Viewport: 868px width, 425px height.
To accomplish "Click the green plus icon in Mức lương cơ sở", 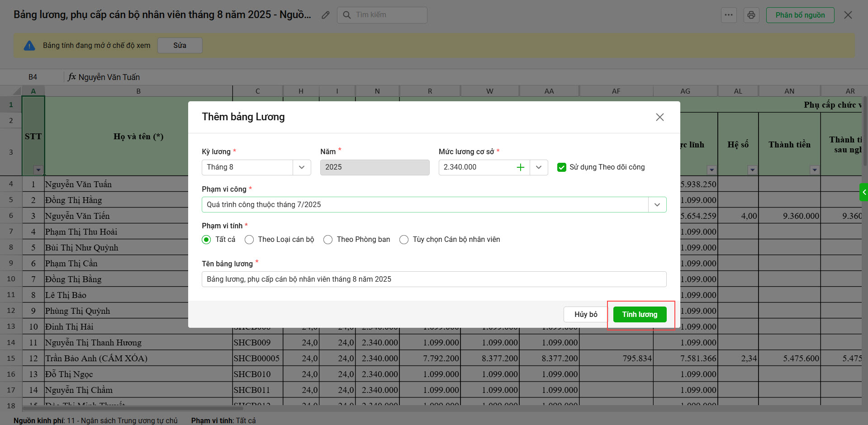I will pyautogui.click(x=521, y=167).
